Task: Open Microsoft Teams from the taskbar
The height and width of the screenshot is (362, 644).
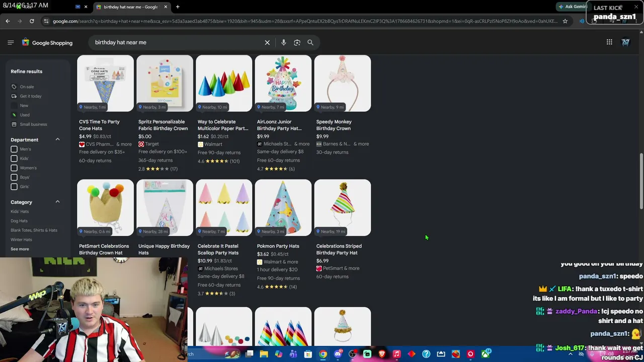Action: (x=293, y=354)
